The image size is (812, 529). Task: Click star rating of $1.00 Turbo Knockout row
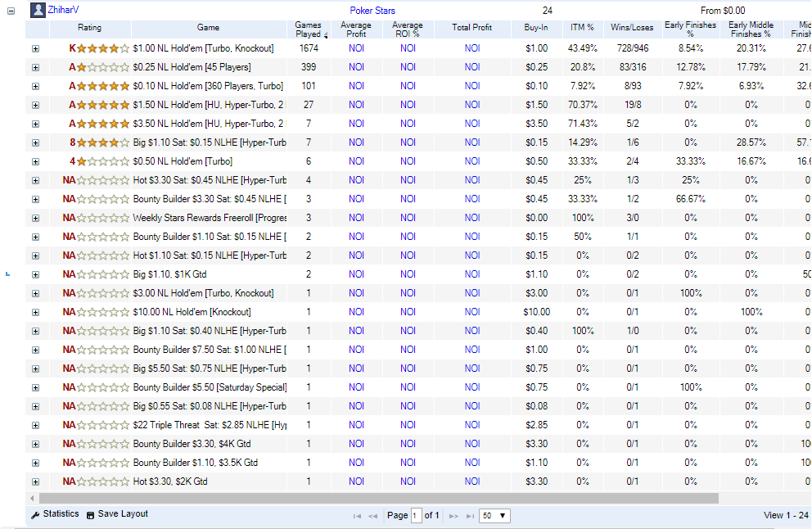[x=102, y=48]
